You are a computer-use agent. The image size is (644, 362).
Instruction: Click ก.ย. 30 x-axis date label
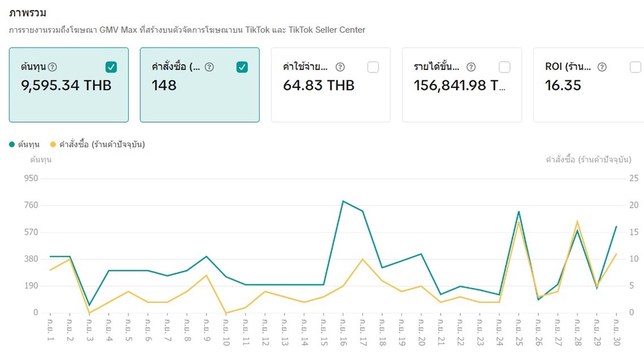[x=616, y=332]
